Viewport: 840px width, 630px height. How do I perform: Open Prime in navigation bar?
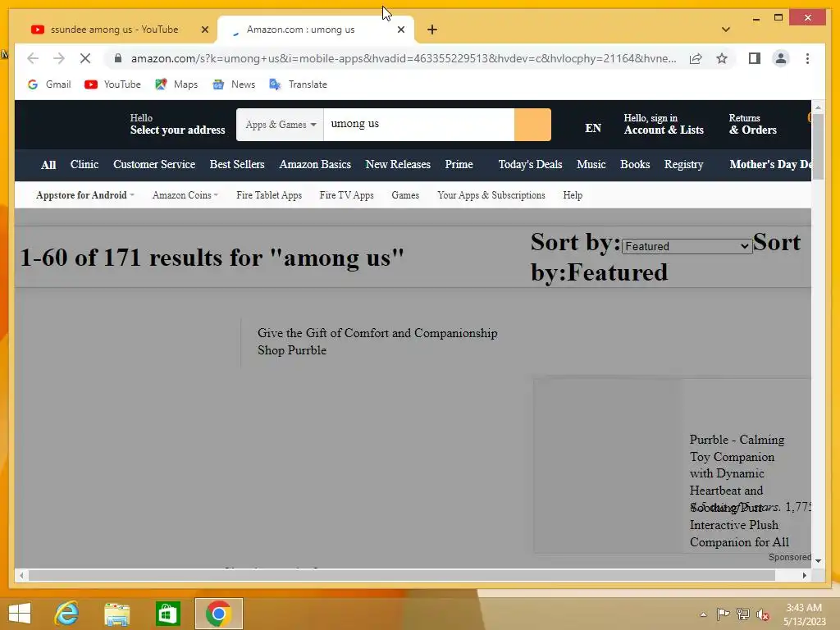coord(459,164)
